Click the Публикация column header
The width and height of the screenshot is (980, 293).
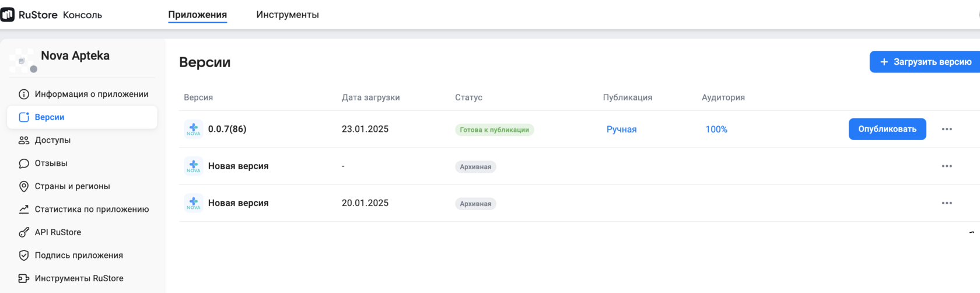(x=628, y=97)
